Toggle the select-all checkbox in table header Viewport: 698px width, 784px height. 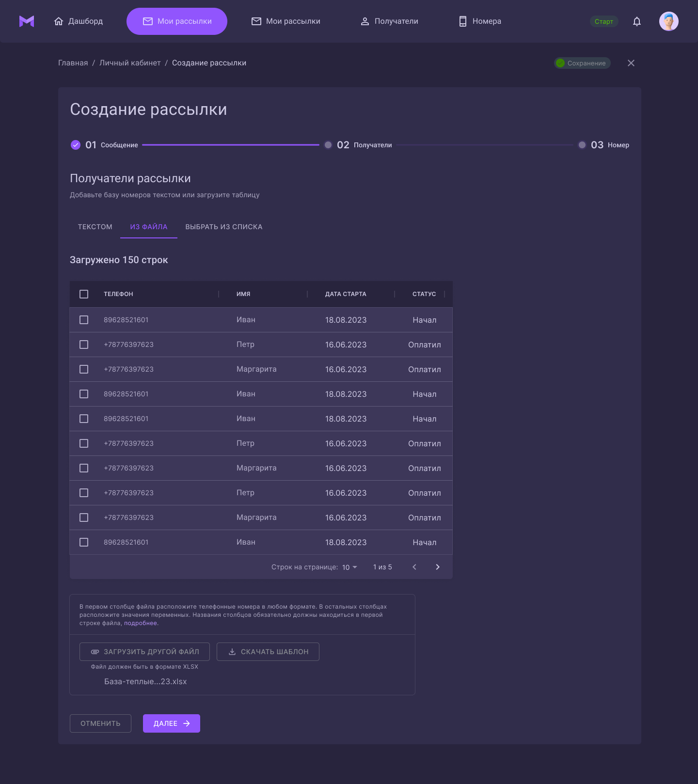(x=84, y=294)
